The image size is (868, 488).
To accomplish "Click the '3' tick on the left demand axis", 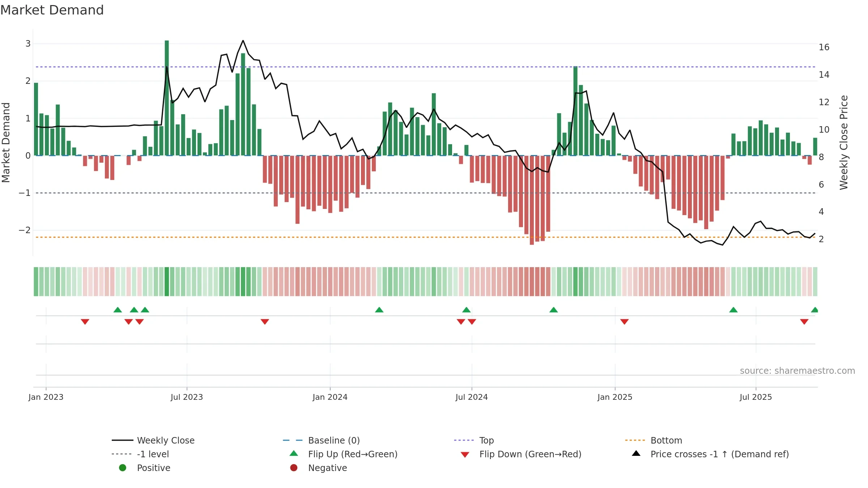I will [x=28, y=44].
